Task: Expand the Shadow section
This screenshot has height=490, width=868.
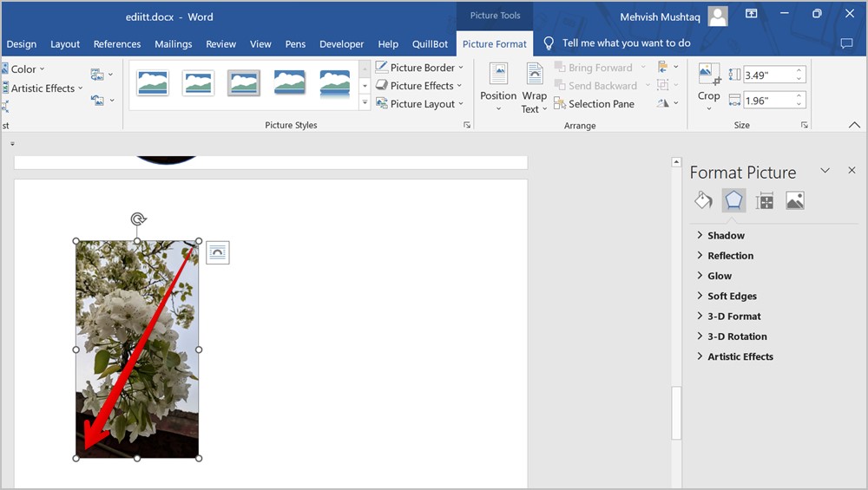Action: pyautogui.click(x=726, y=236)
